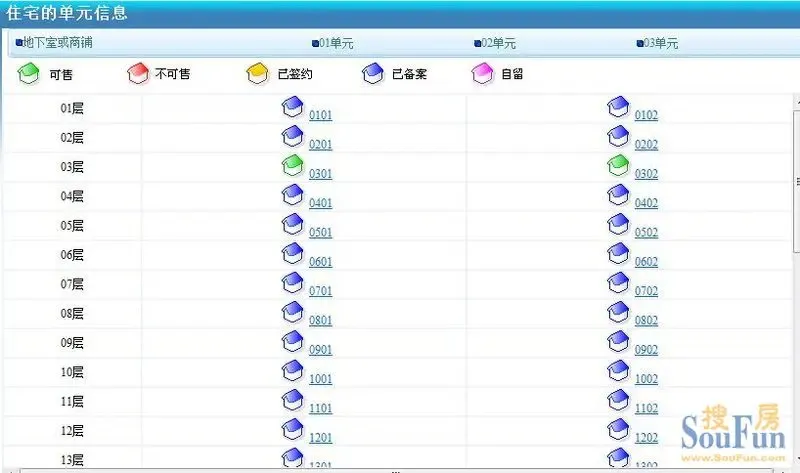Click the red 不可售 legend icon
Screen dimensions: 800x473
[x=138, y=73]
